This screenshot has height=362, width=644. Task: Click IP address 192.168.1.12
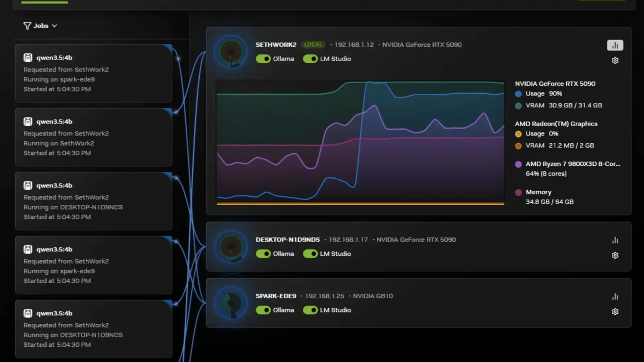click(x=354, y=45)
